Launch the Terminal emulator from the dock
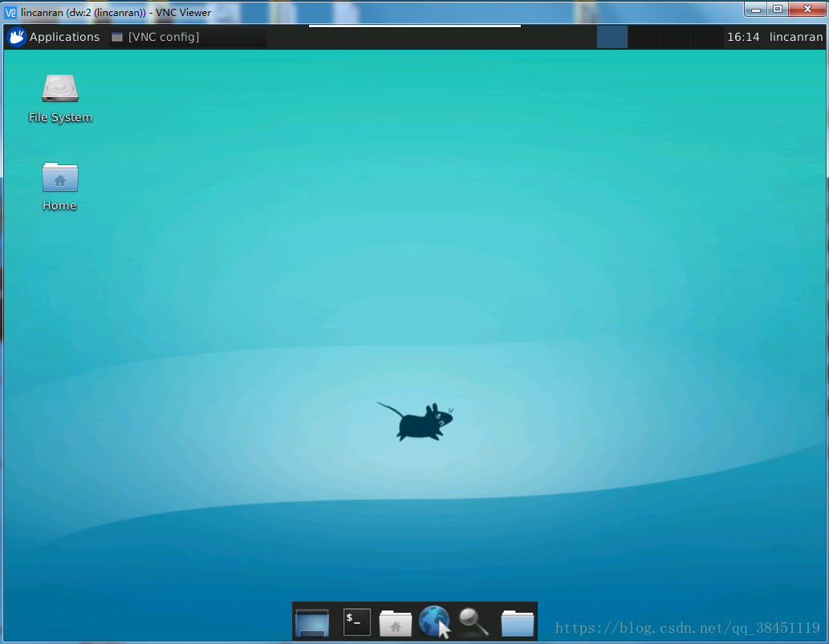Image resolution: width=829 pixels, height=644 pixels. coord(357,622)
